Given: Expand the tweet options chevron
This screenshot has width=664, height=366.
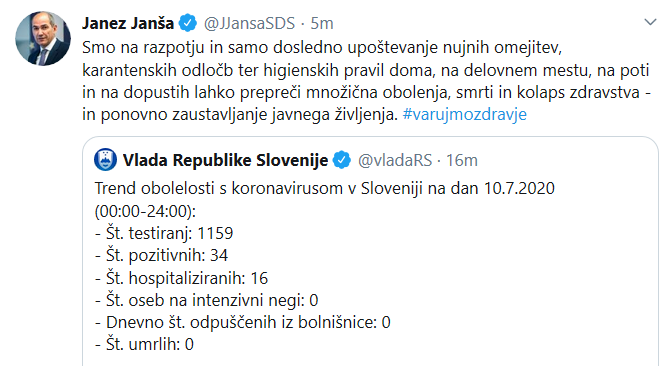Looking at the screenshot, I should click(x=650, y=22).
